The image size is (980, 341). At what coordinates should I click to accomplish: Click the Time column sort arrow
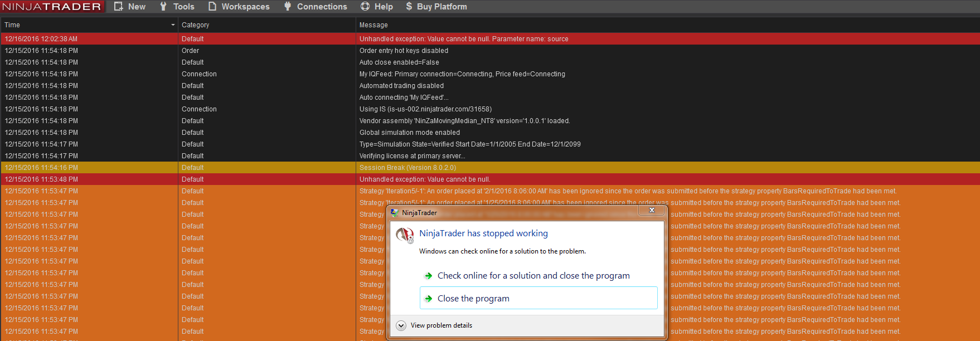click(x=173, y=25)
